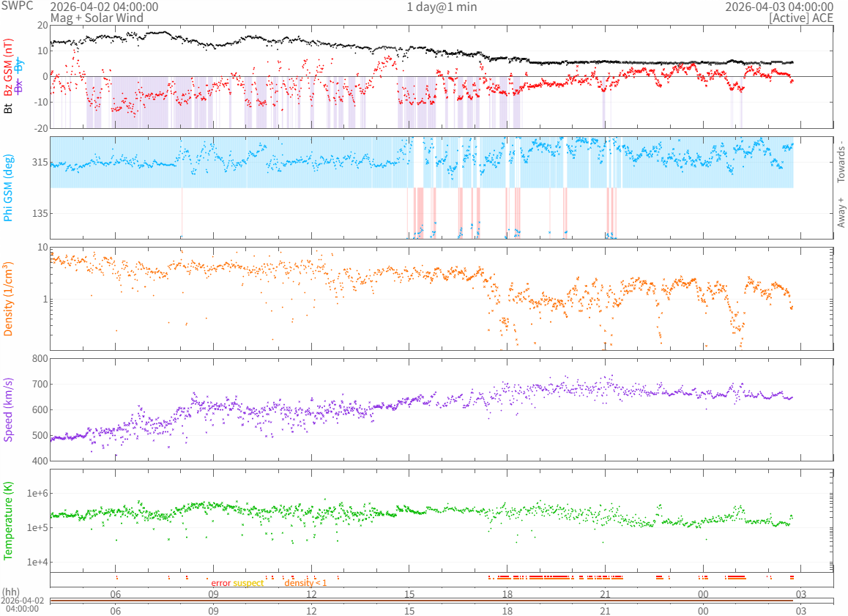The height and width of the screenshot is (616, 848).
Task: Click the red 'error' flag legend
Action: pyautogui.click(x=220, y=583)
